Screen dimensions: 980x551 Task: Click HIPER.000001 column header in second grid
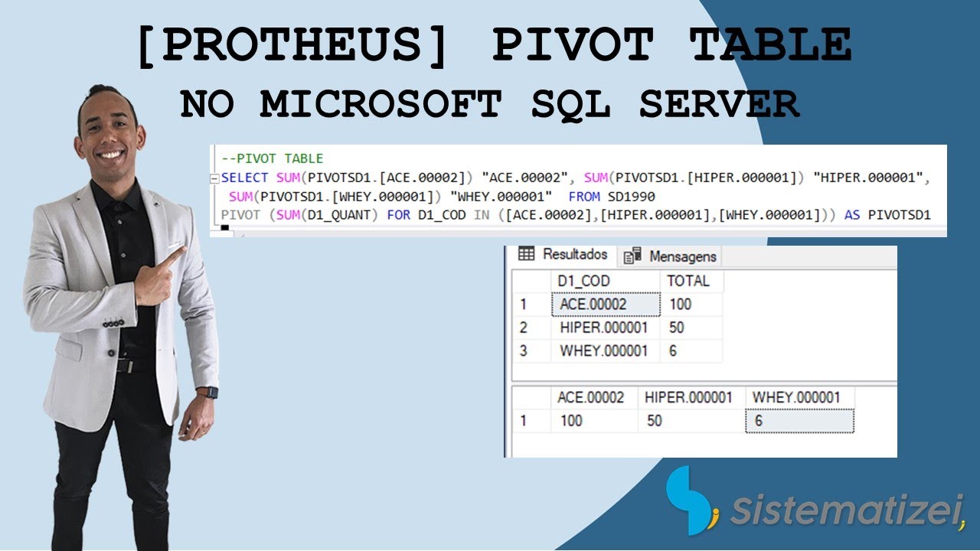click(x=691, y=398)
